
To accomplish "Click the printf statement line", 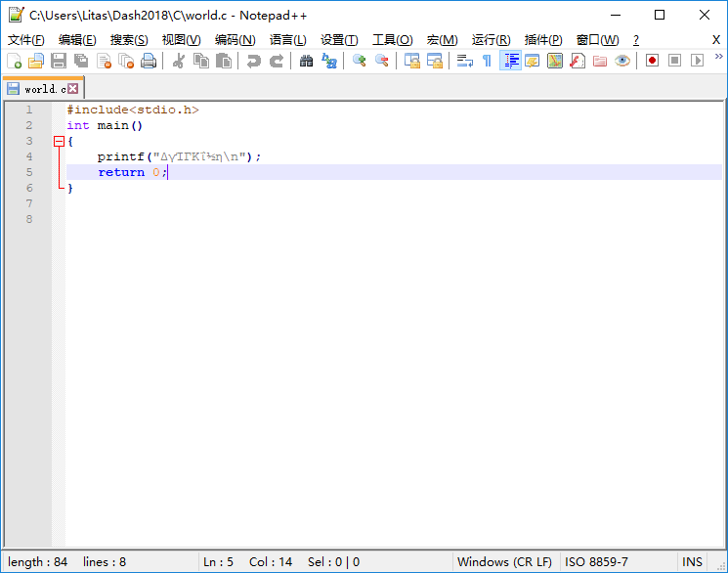I will pyautogui.click(x=179, y=156).
